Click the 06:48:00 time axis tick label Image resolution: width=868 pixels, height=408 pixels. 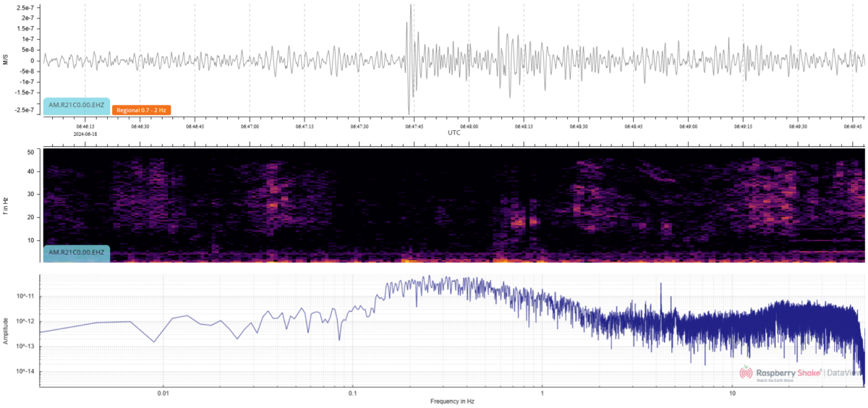tap(469, 126)
